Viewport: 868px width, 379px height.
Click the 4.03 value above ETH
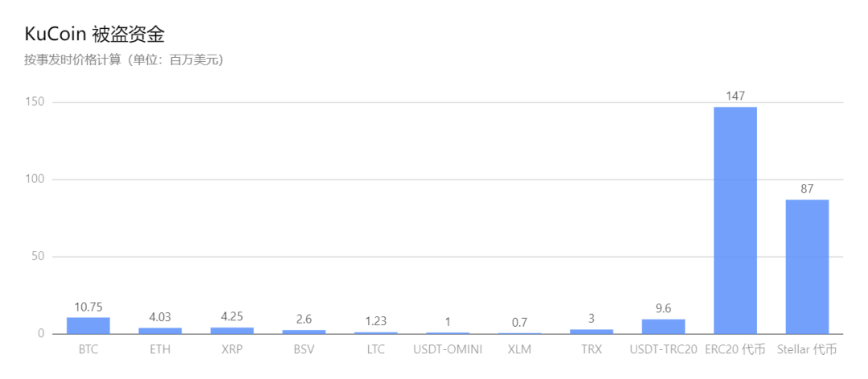tap(160, 316)
